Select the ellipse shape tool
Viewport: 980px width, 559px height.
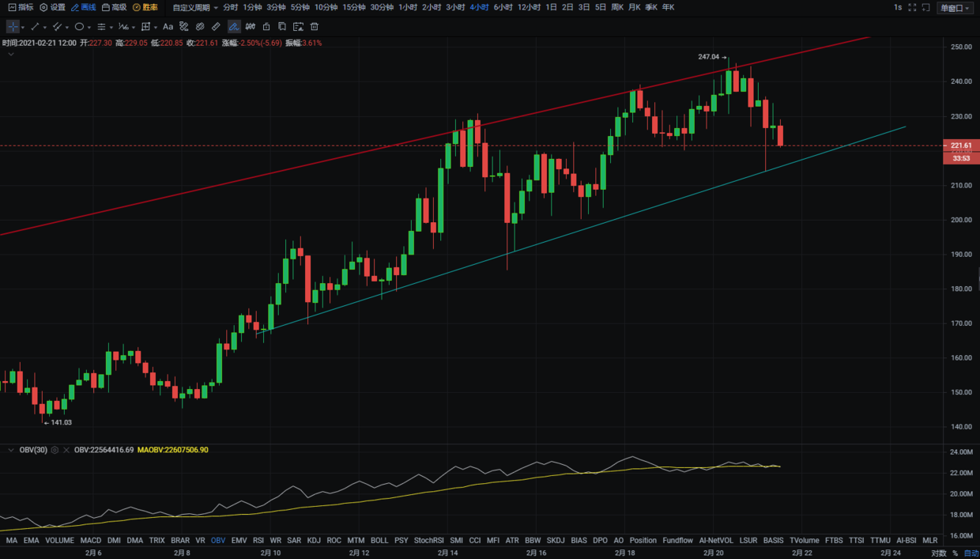(x=79, y=26)
